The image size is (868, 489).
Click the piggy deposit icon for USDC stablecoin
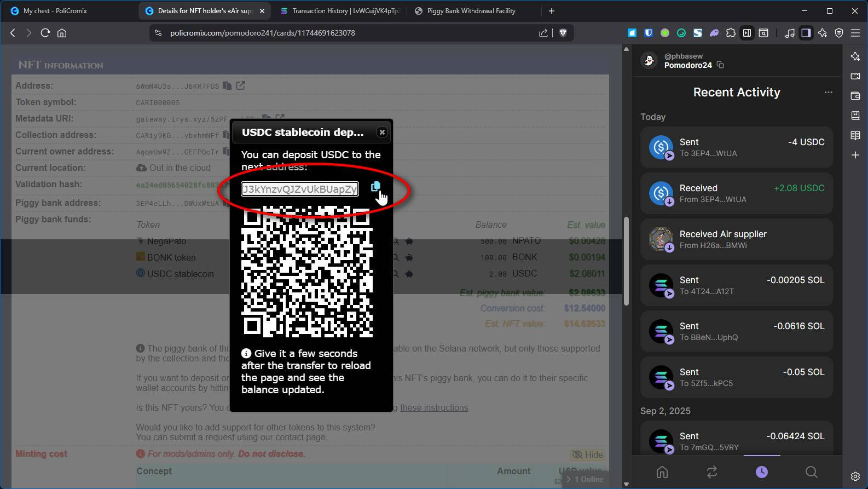[x=409, y=274]
